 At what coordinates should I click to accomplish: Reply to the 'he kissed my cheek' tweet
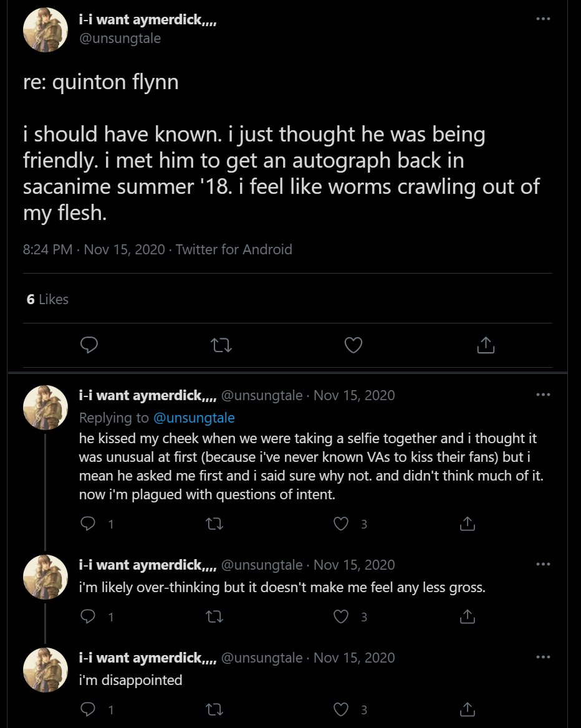click(88, 524)
